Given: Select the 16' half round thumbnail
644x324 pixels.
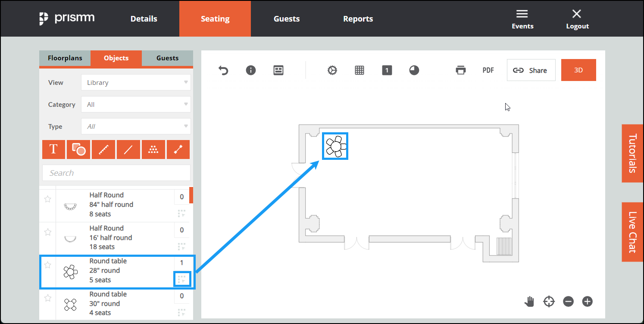Looking at the screenshot, I should 69,239.
